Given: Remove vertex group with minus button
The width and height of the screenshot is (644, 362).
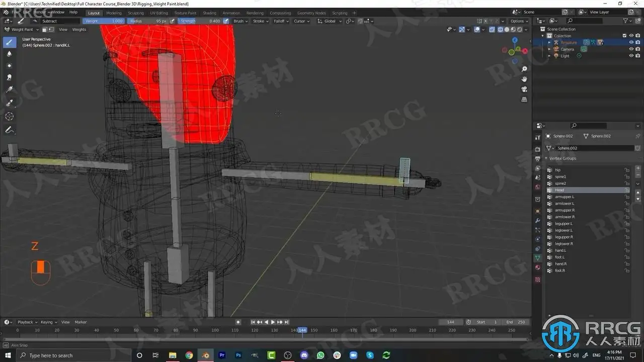Looking at the screenshot, I should [638, 175].
